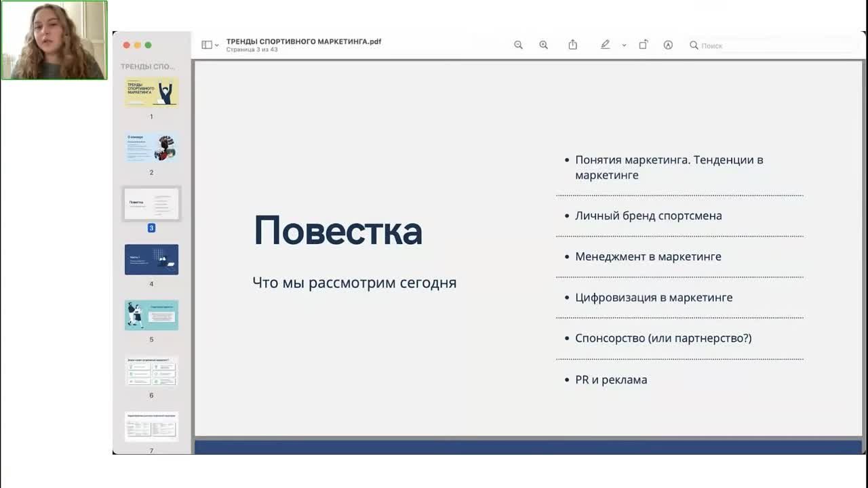The image size is (868, 488).
Task: Select the highlight tool icon
Action: pos(668,45)
